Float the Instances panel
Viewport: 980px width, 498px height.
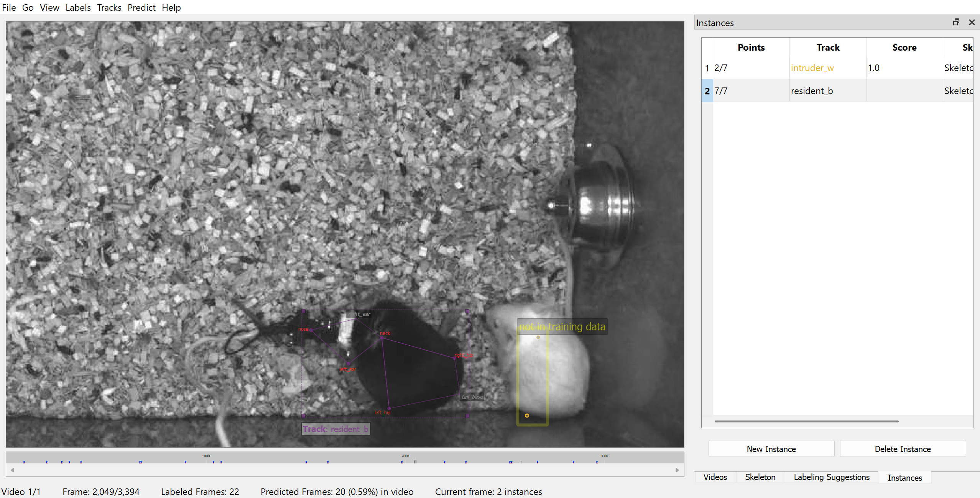[x=956, y=22]
